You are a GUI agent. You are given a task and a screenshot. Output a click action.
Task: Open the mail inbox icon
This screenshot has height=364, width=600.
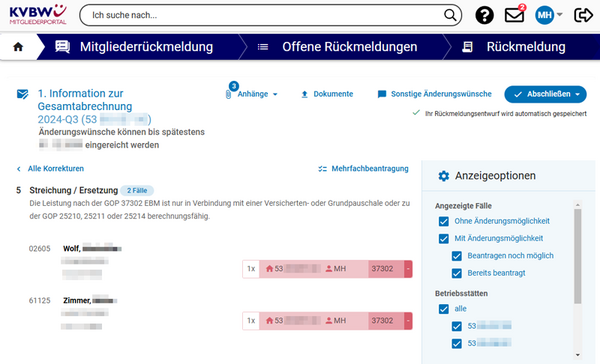(514, 15)
